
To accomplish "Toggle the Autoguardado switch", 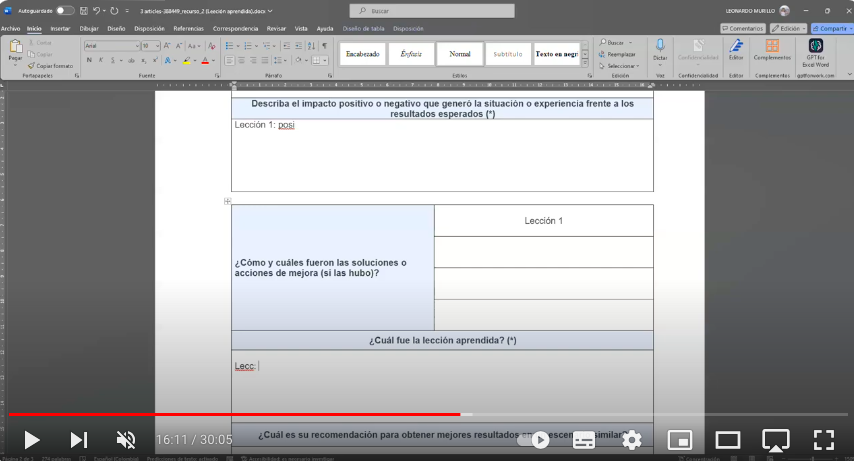I will [x=65, y=10].
